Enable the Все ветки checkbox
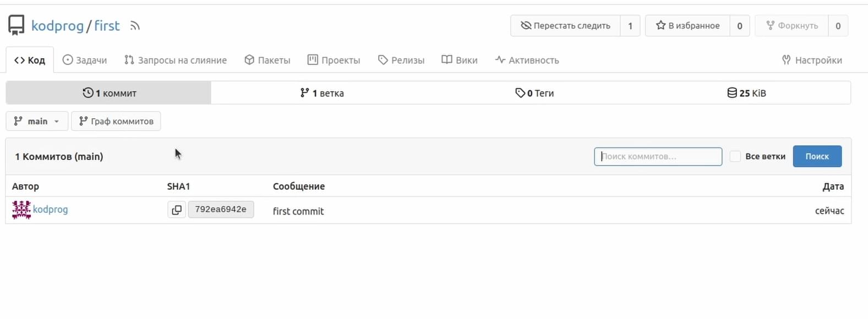Screen dimensions: 868x319 tap(735, 156)
